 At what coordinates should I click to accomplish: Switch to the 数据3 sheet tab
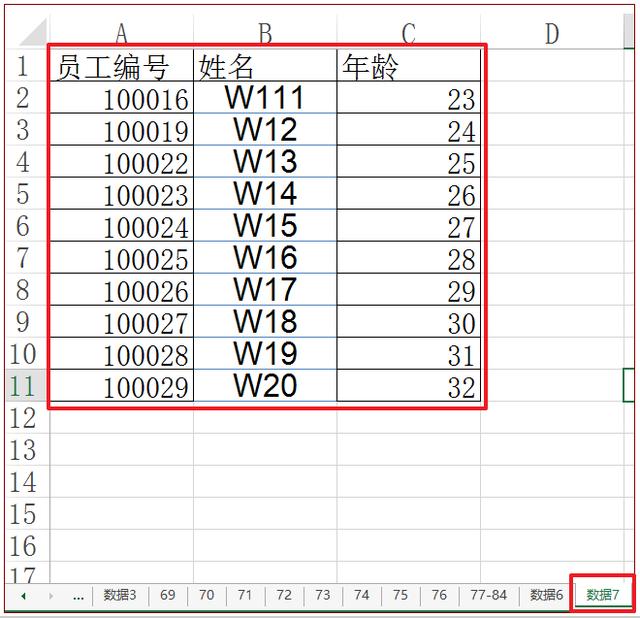(x=120, y=595)
